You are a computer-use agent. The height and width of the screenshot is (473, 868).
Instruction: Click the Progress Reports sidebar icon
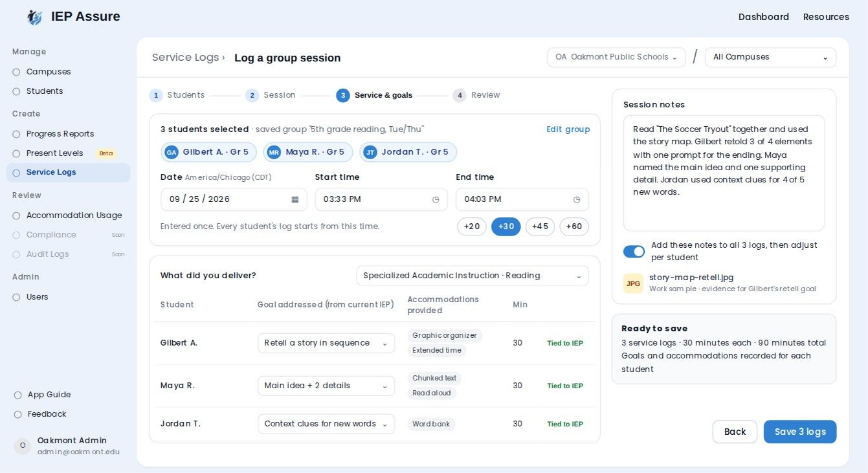coord(16,134)
